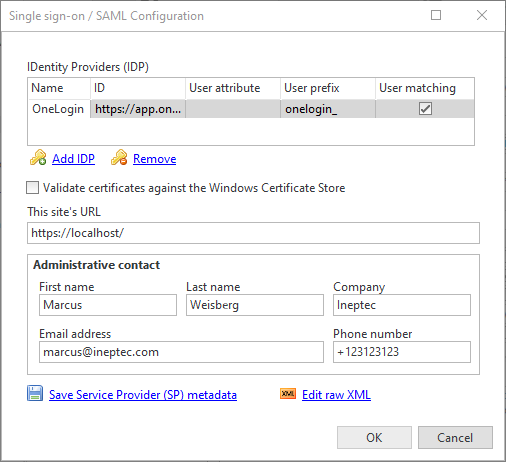Click the First name field containing Marcus
Screen dimensions: 506x462
click(x=108, y=305)
